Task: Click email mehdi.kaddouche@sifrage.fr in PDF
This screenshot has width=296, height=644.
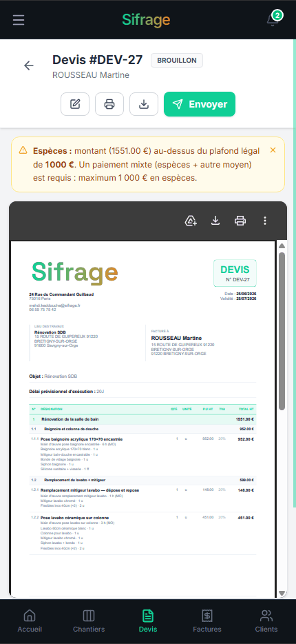Action: (54, 305)
